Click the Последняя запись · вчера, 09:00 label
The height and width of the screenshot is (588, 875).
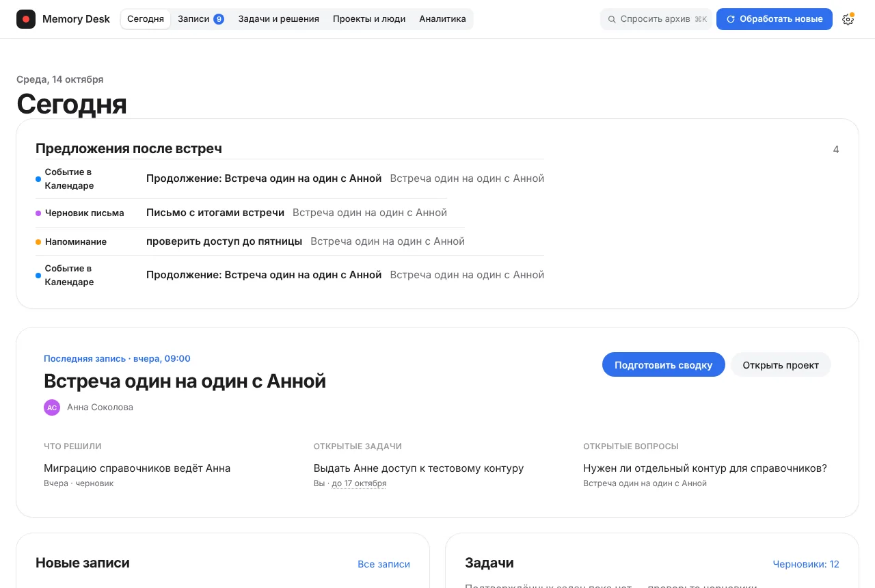point(117,358)
